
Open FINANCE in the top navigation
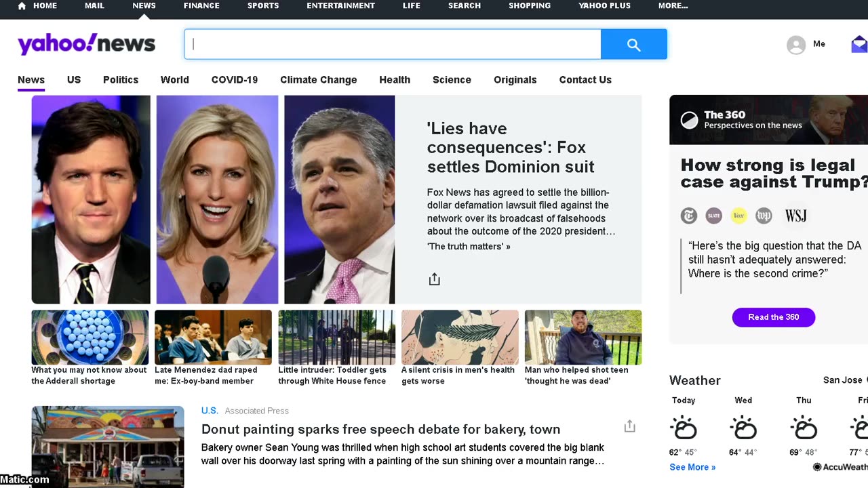(201, 5)
